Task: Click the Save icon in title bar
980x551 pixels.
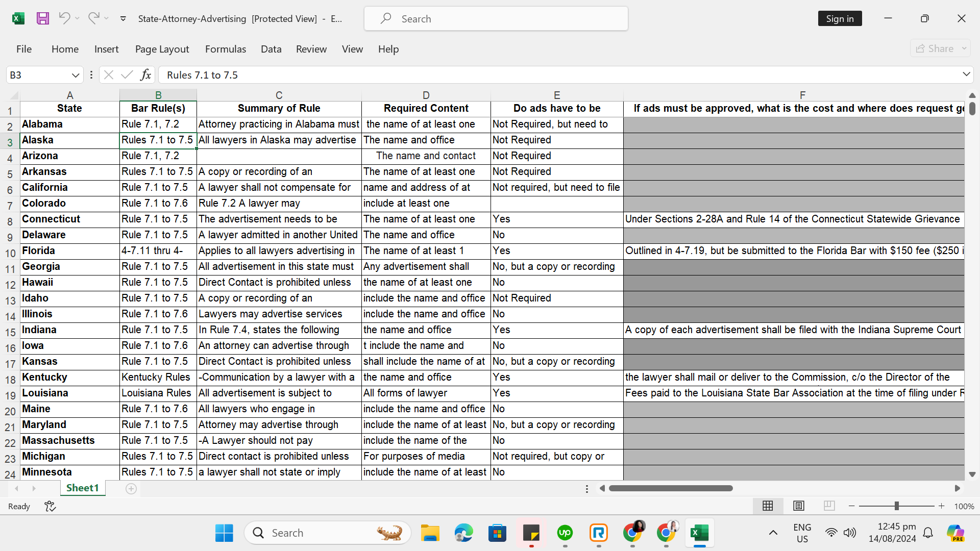Action: pyautogui.click(x=43, y=19)
